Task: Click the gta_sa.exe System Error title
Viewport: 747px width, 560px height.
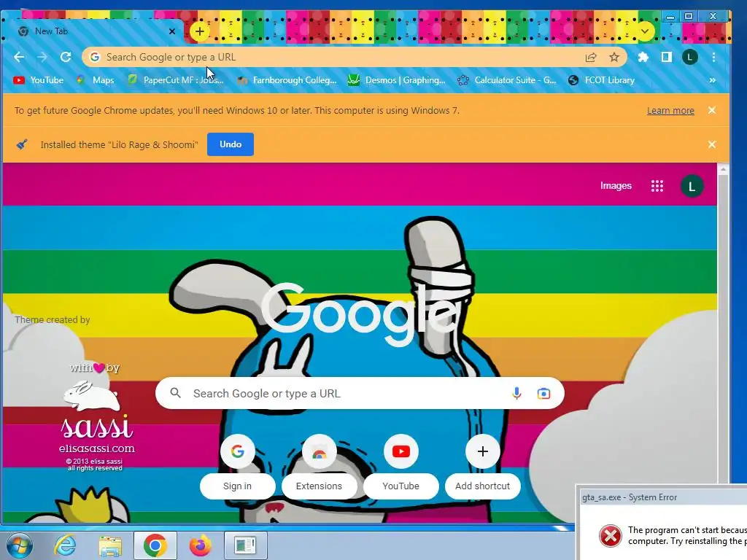Action: click(x=629, y=497)
